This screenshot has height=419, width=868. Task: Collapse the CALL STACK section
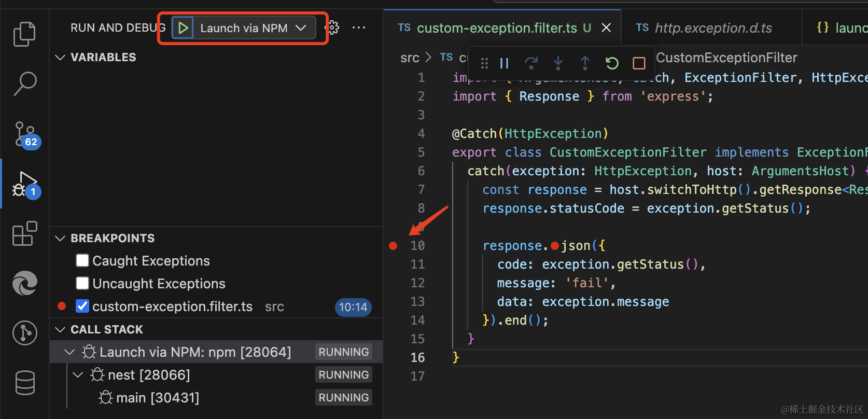(60, 329)
